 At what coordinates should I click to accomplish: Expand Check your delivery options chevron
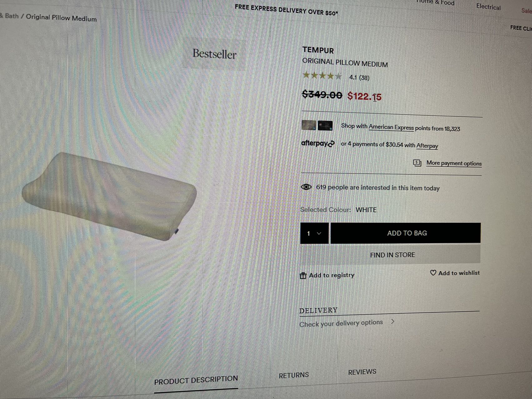click(393, 321)
